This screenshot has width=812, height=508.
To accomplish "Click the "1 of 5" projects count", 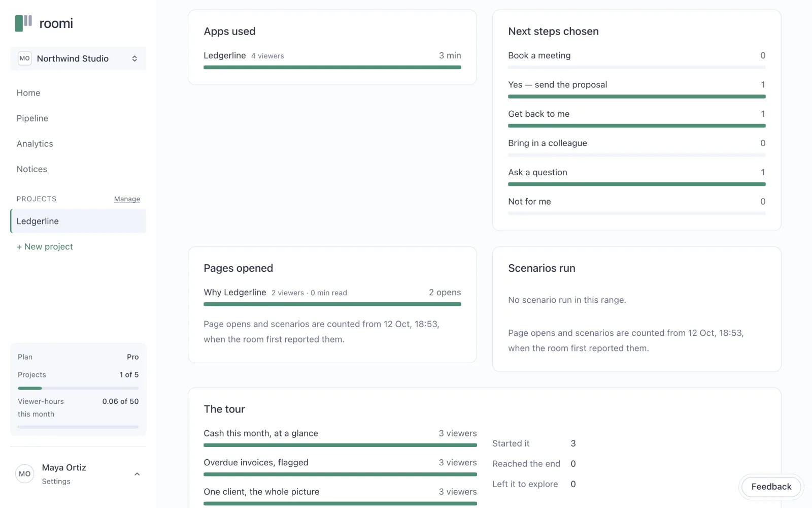I will pyautogui.click(x=129, y=375).
